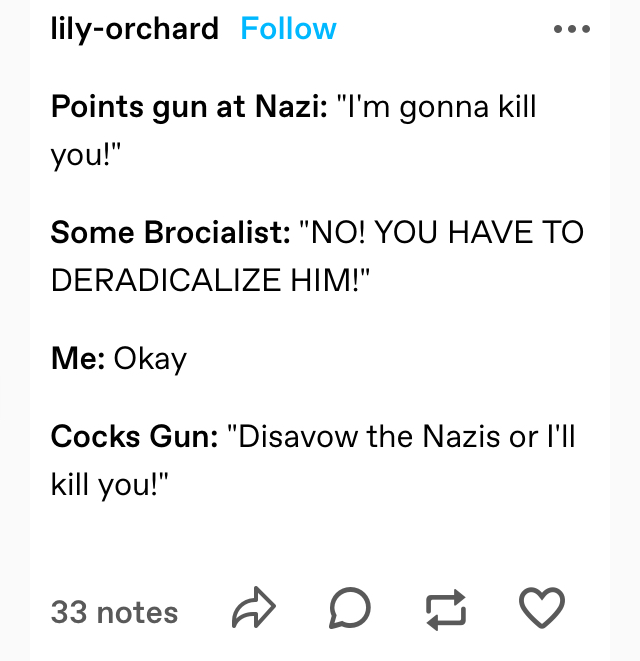
Task: Like the post with the heart icon
Action: coord(542,607)
